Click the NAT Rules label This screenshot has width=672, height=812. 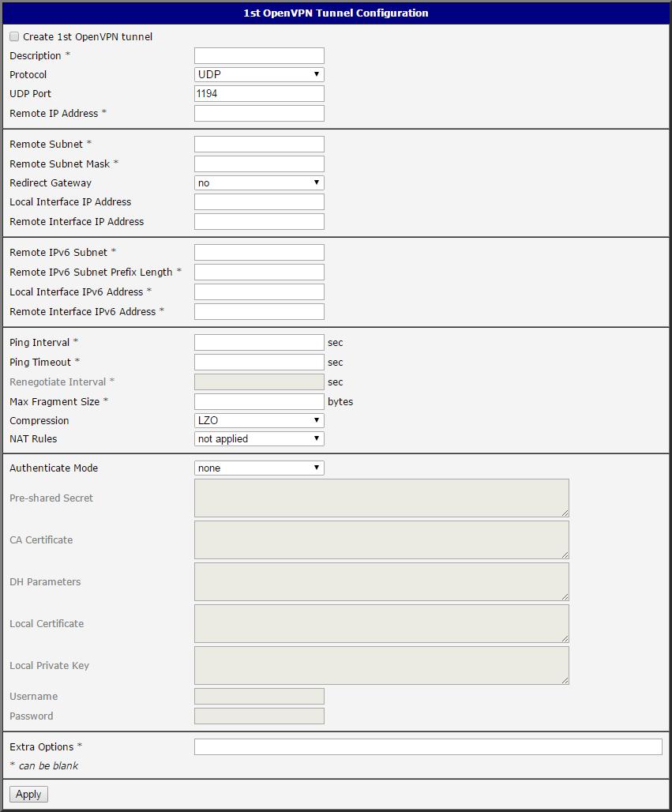33,438
